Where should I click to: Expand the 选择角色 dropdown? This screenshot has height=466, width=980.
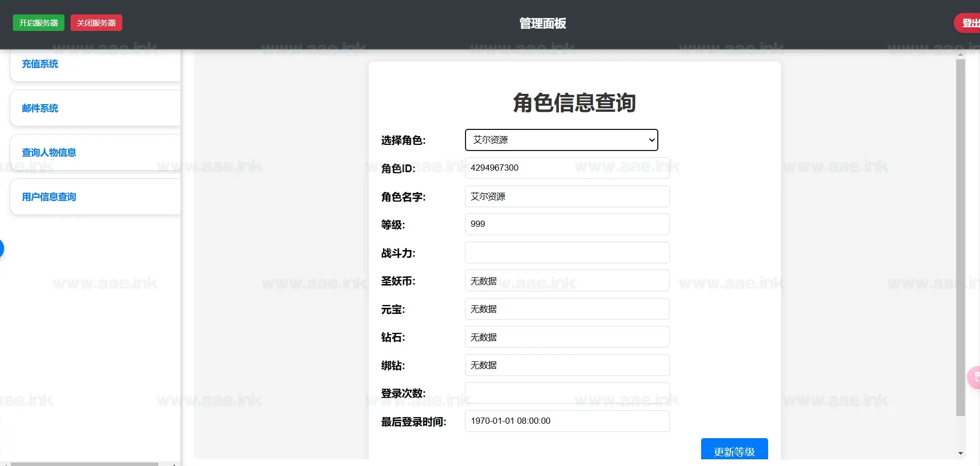coord(561,140)
